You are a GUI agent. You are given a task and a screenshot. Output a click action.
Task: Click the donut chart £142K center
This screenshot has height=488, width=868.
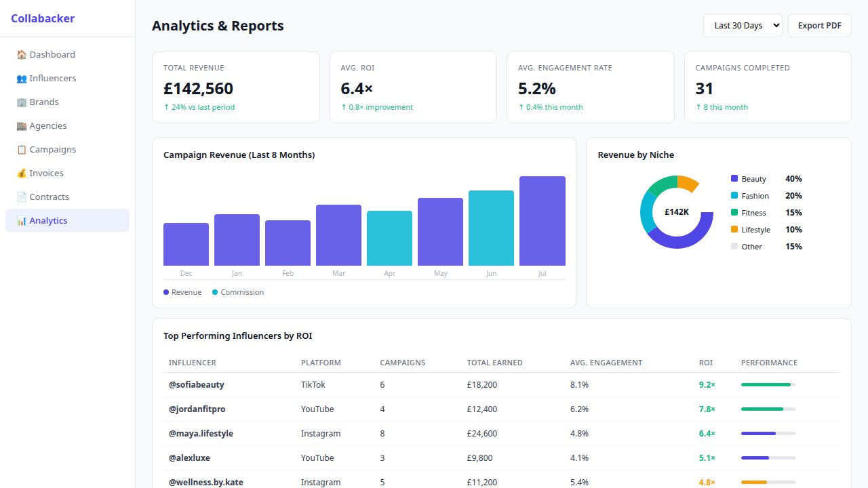coord(677,212)
